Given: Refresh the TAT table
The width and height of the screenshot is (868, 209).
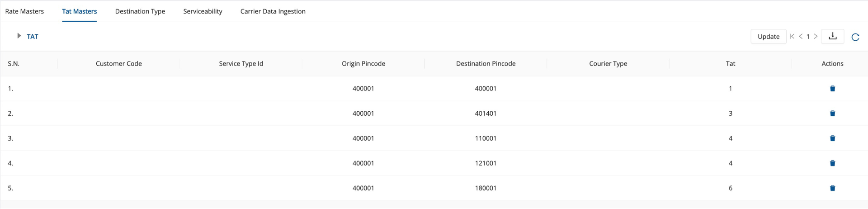Looking at the screenshot, I should point(855,37).
